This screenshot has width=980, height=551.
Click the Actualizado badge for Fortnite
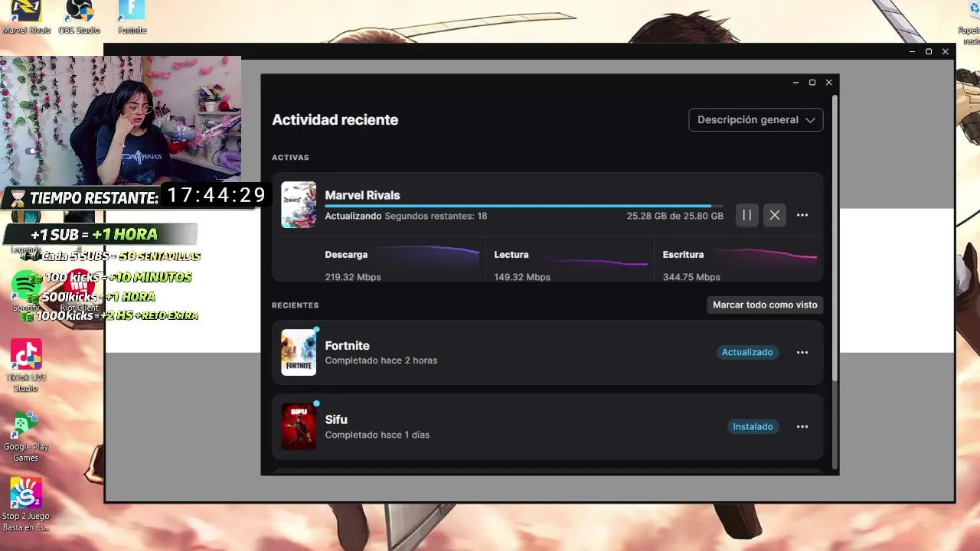click(x=747, y=352)
